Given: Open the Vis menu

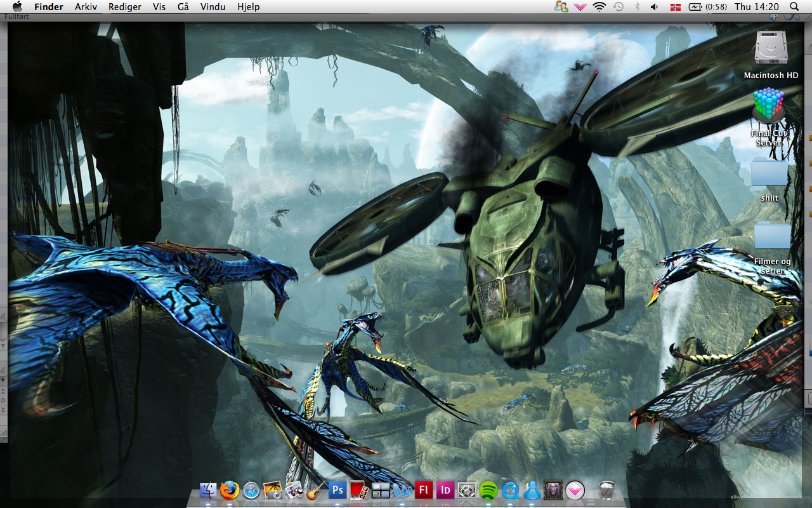Looking at the screenshot, I should pyautogui.click(x=159, y=6).
